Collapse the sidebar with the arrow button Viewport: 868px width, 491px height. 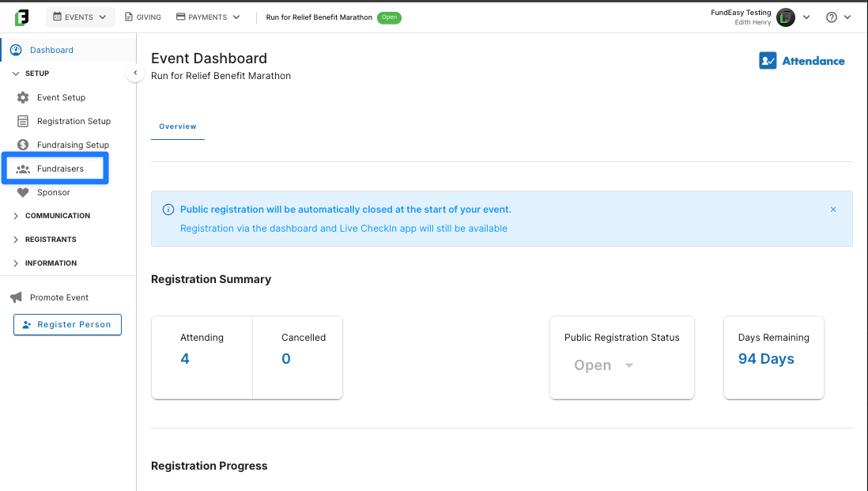(135, 73)
